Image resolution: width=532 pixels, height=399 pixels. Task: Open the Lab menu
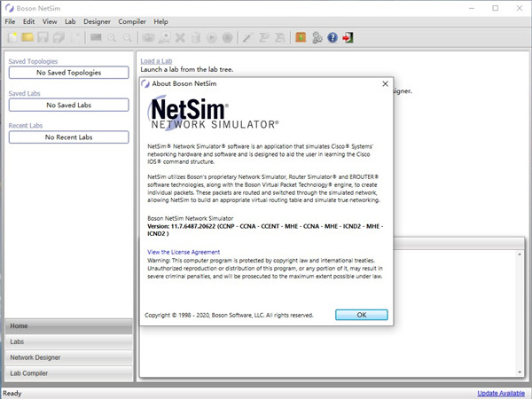coord(70,21)
